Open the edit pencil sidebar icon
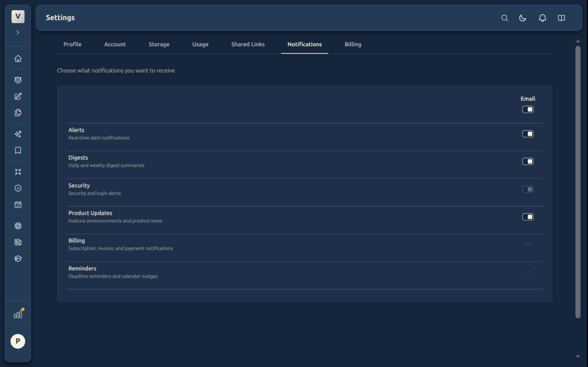Image resolution: width=588 pixels, height=367 pixels. 18,96
